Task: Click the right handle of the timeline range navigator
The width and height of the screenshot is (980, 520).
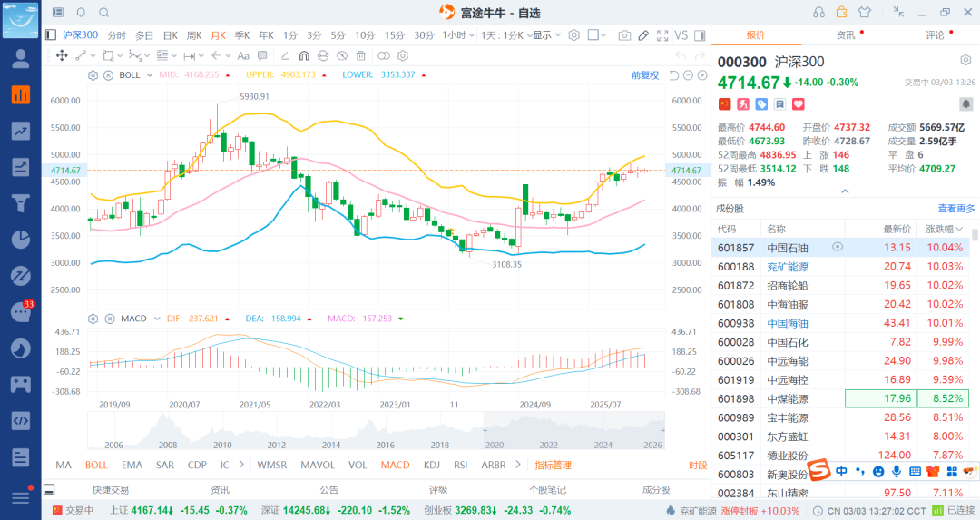Action: click(664, 430)
